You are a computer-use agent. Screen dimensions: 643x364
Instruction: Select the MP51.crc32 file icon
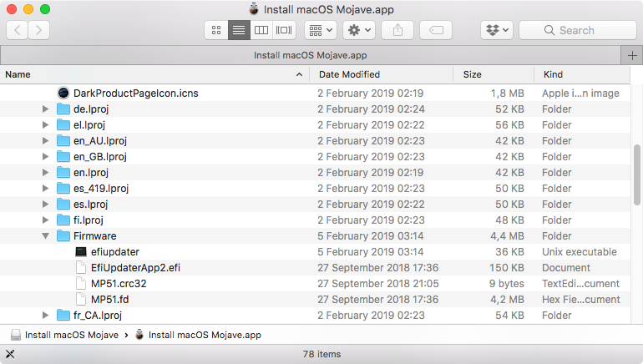click(x=81, y=284)
